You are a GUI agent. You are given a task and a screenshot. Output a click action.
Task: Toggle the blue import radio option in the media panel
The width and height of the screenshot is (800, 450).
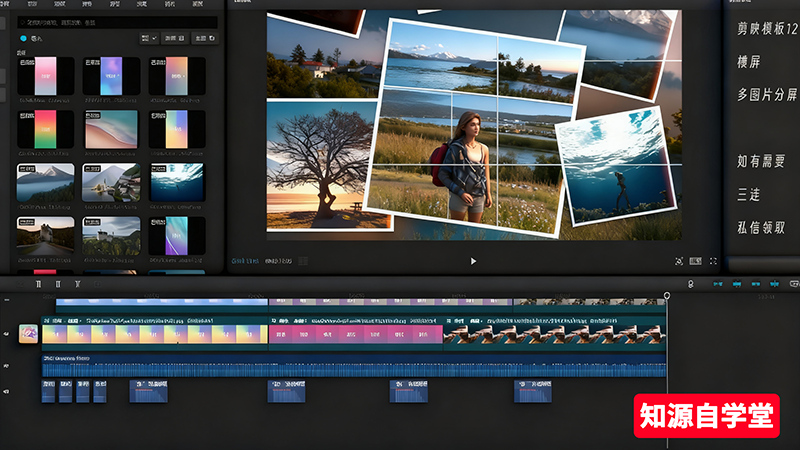pos(24,39)
